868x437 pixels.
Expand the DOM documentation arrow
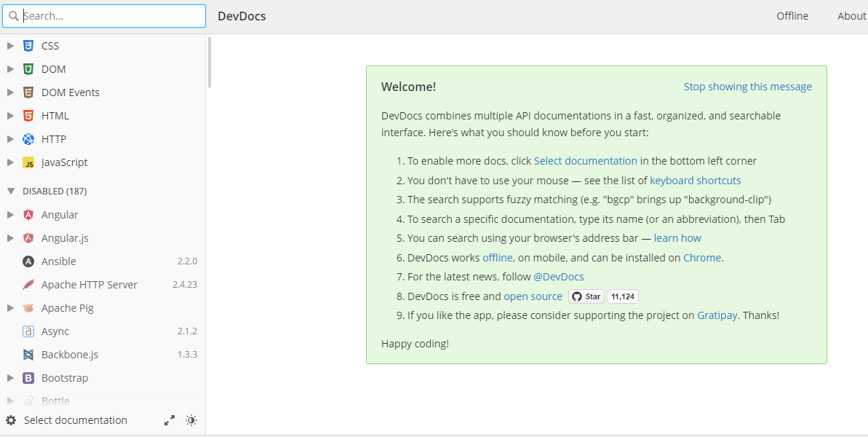point(10,69)
